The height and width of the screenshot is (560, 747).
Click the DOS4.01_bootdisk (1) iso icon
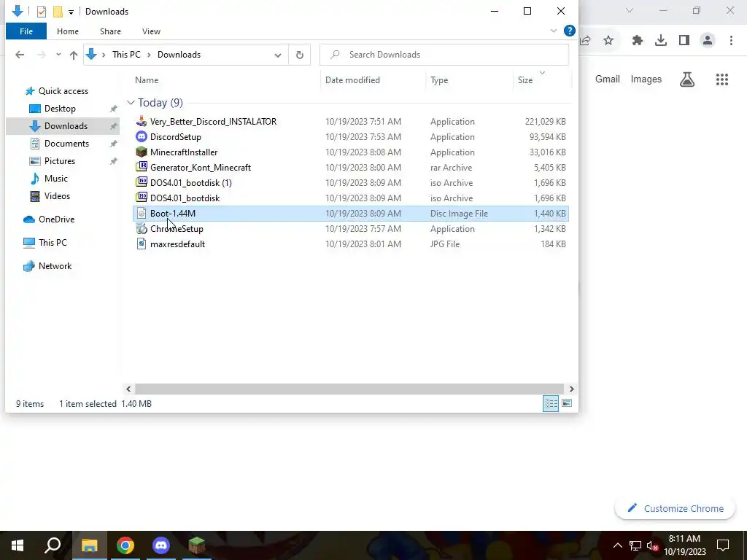click(141, 182)
